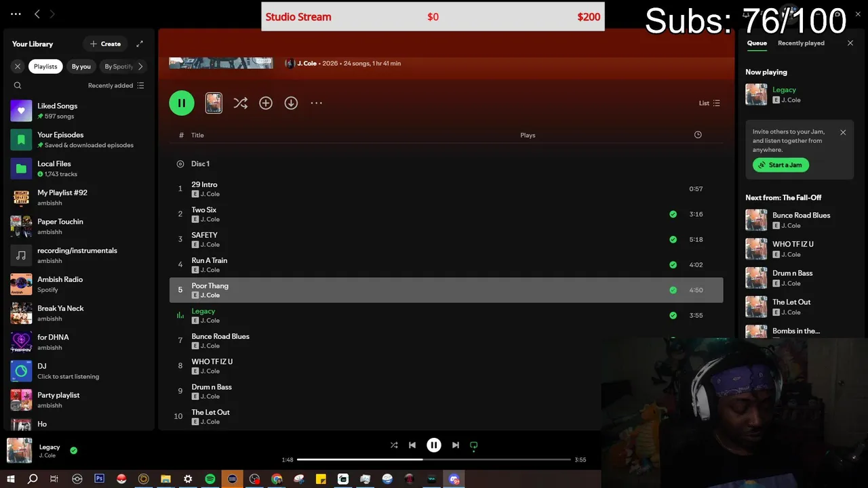Switch to the Recently played tab
This screenshot has height=488, width=868.
pos(801,43)
